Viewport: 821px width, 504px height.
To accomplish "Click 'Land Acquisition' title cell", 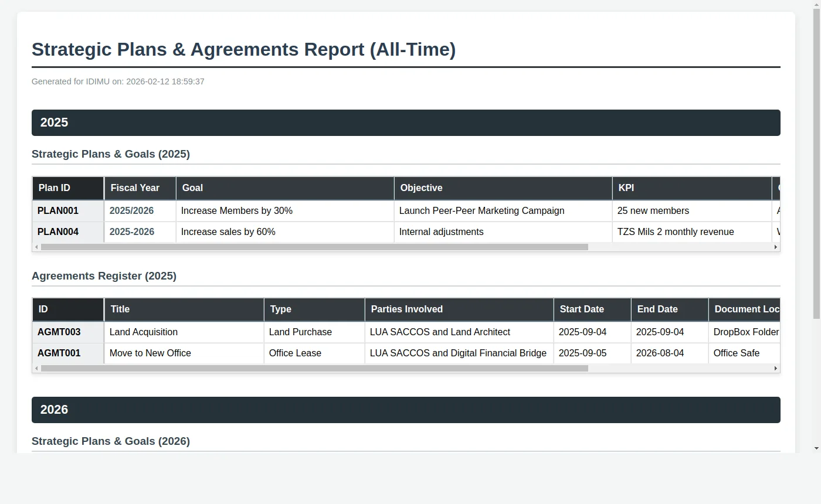I will click(x=184, y=332).
